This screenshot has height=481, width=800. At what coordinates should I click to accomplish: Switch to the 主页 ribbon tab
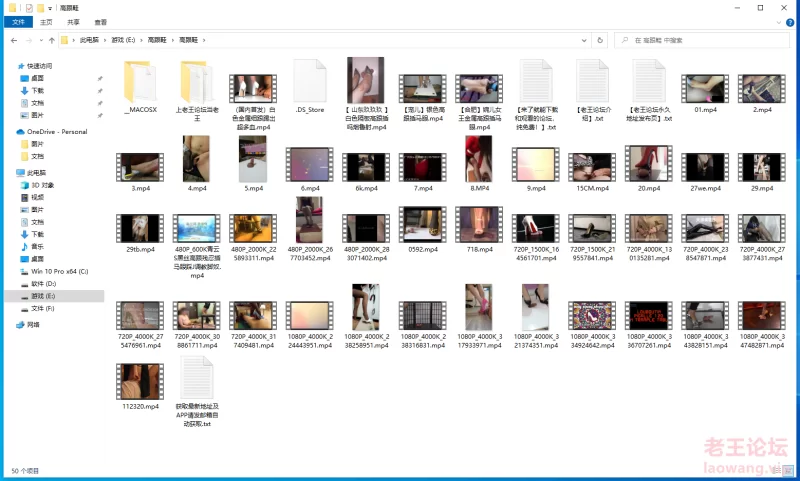(46, 22)
